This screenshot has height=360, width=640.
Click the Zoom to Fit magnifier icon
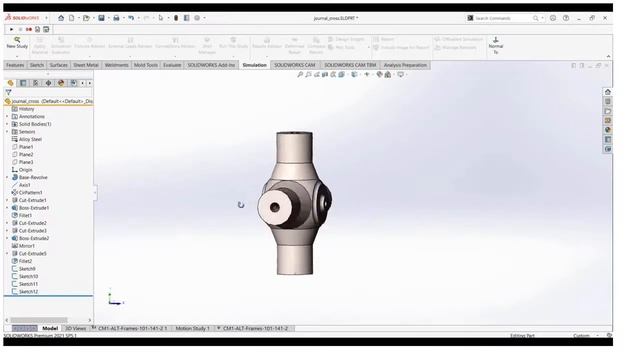300,75
